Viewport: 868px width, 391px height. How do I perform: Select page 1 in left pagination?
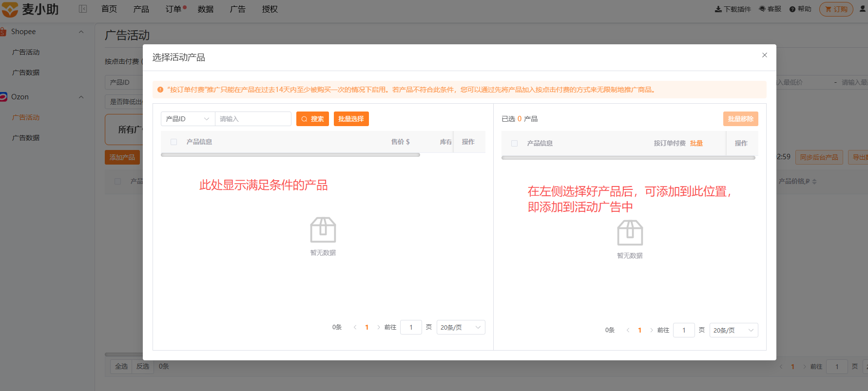click(366, 327)
